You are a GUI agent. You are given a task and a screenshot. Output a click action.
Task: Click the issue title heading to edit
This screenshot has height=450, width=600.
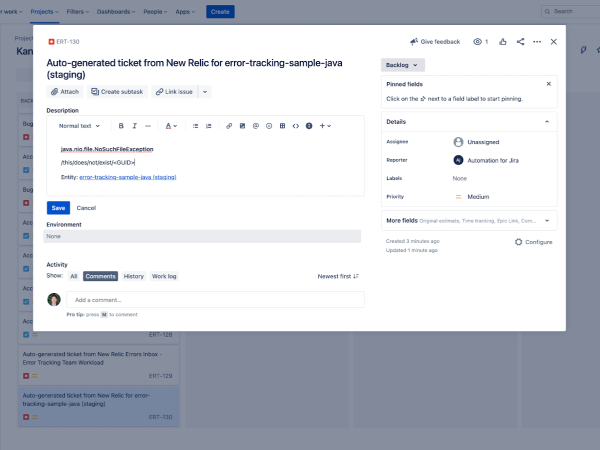194,68
